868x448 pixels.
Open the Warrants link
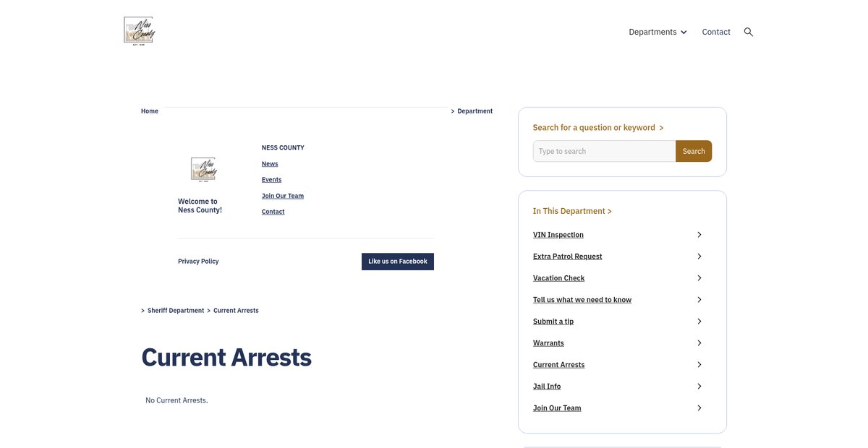pyautogui.click(x=548, y=343)
